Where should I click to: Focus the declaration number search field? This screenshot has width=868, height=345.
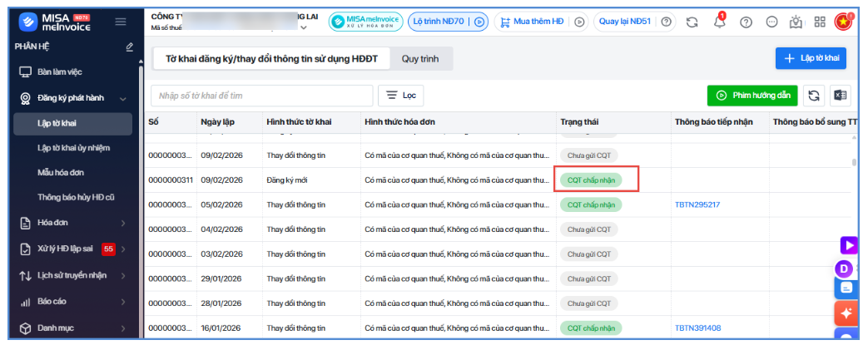click(262, 96)
